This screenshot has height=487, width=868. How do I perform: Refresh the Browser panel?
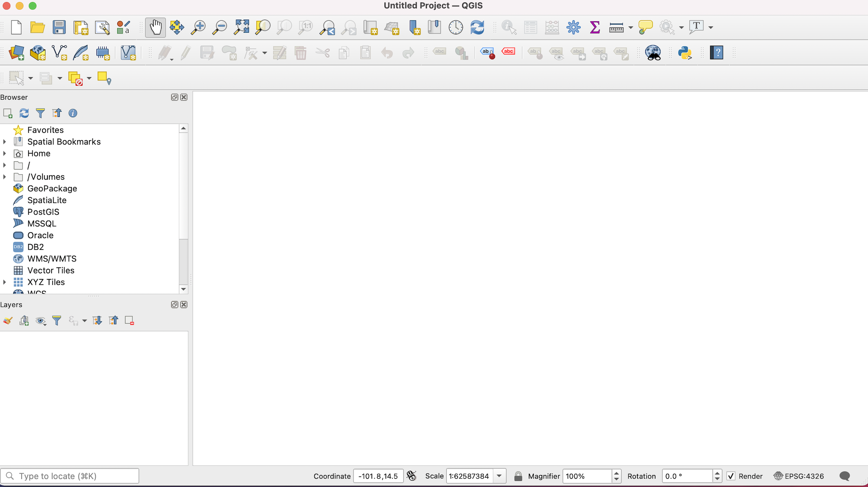click(24, 113)
